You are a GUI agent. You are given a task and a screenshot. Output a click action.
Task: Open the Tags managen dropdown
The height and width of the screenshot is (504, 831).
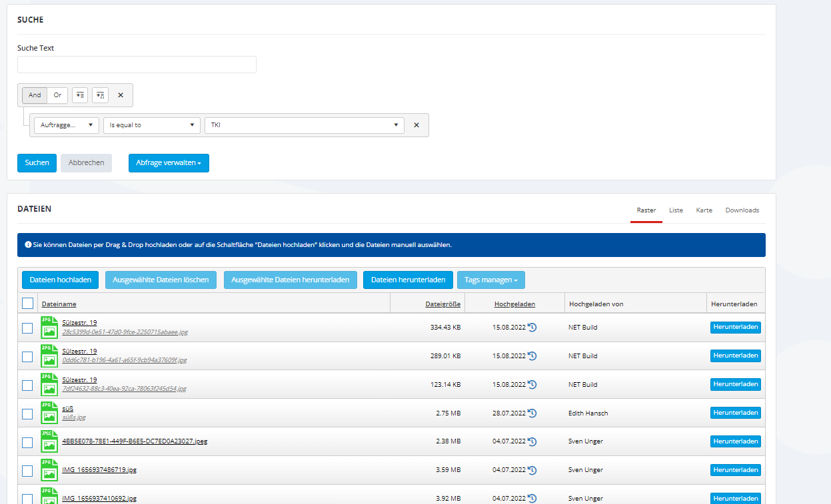coord(490,280)
